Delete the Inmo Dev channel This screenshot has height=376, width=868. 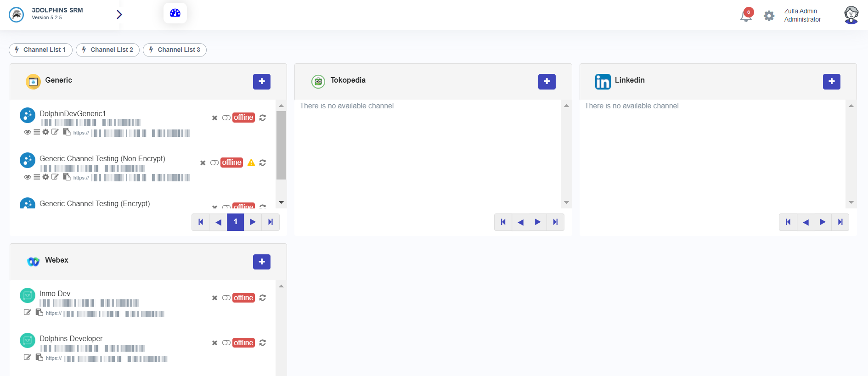click(214, 298)
